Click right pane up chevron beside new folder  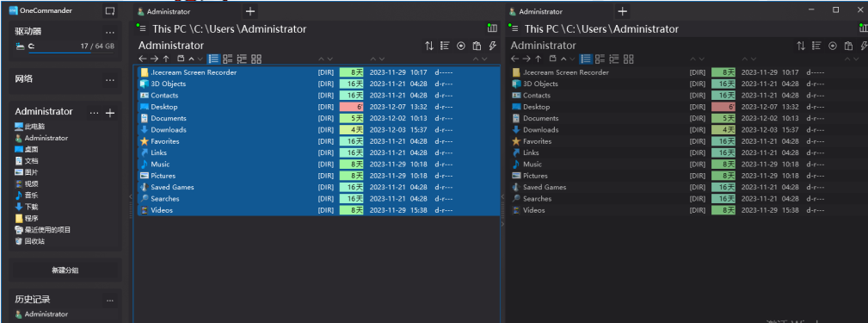click(x=563, y=59)
